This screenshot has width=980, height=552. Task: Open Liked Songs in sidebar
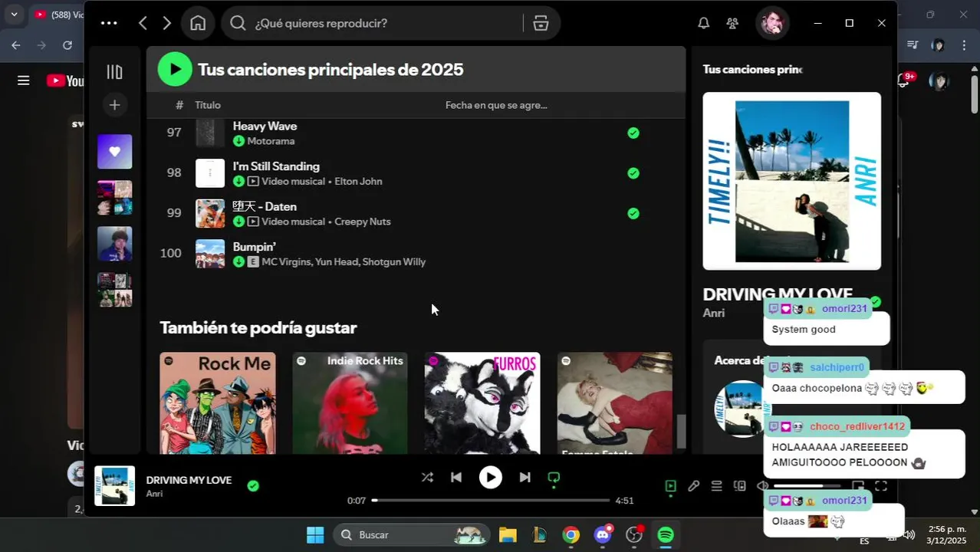[x=114, y=152]
